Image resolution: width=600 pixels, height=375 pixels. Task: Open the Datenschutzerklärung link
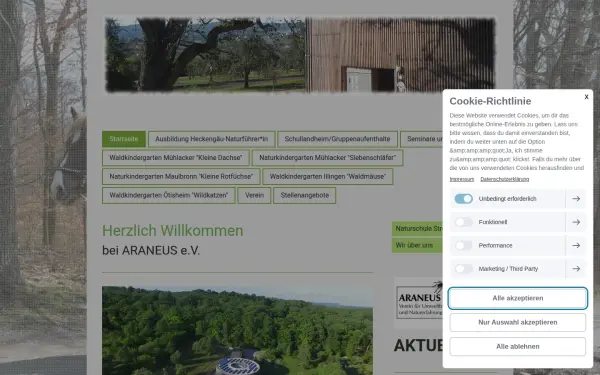point(505,179)
